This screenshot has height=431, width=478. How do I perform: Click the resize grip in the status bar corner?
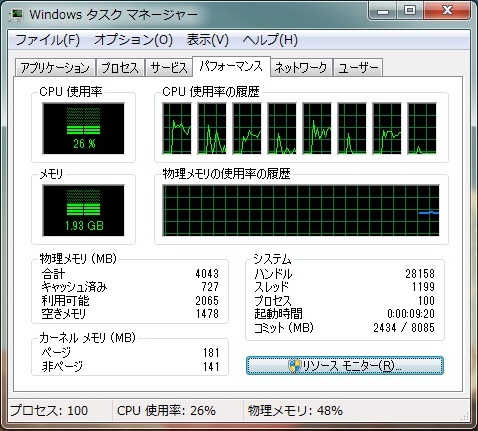click(x=465, y=415)
